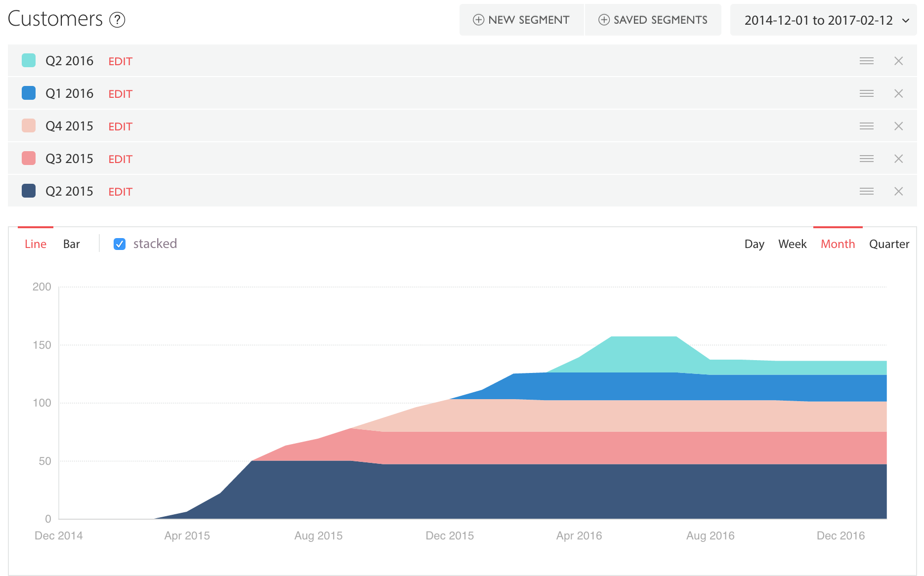
Task: Edit the Q3 2015 segment
Action: 120,159
